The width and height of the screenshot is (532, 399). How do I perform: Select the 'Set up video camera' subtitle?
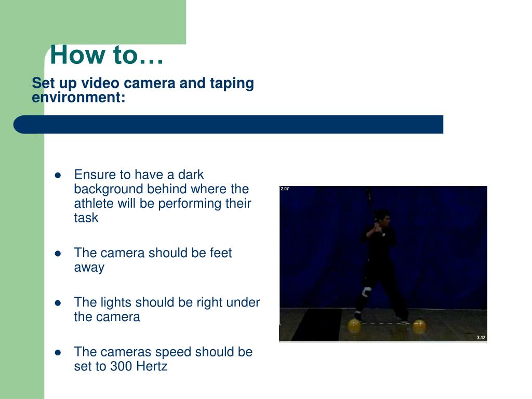coord(143,90)
